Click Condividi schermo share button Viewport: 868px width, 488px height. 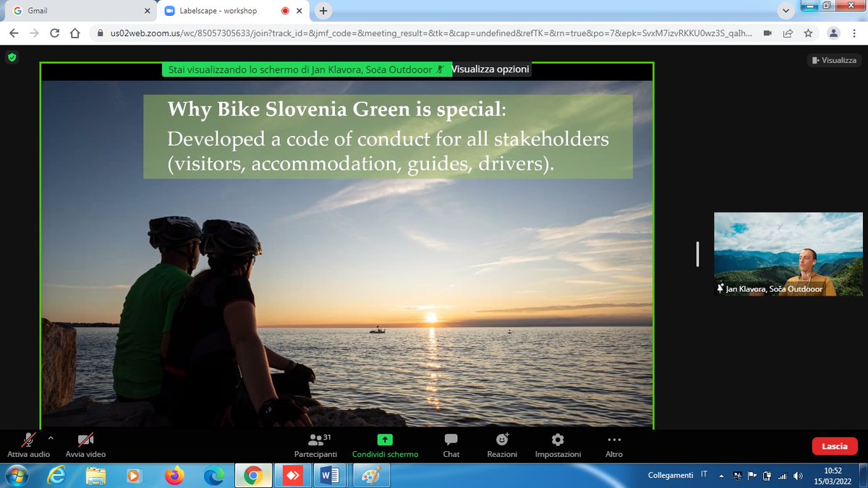coord(385,445)
